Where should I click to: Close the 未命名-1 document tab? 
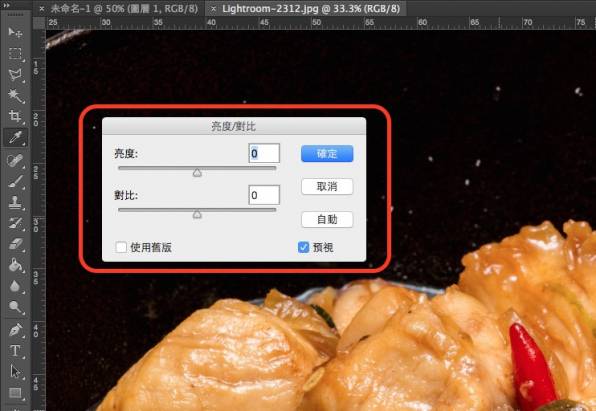pyautogui.click(x=42, y=9)
